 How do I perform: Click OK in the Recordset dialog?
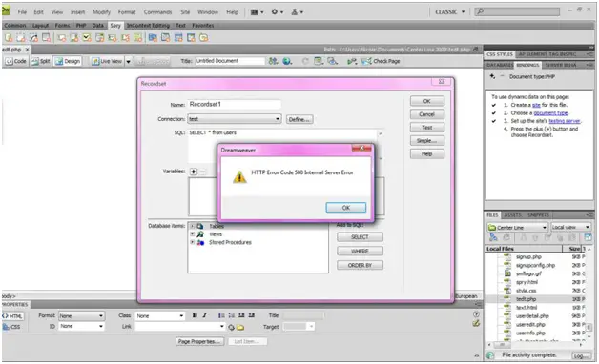[x=426, y=101]
